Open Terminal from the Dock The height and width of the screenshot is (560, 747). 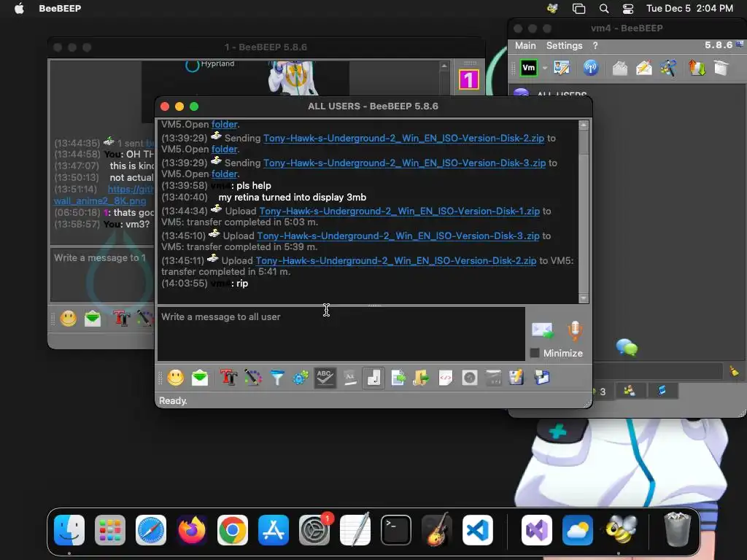coord(396,530)
